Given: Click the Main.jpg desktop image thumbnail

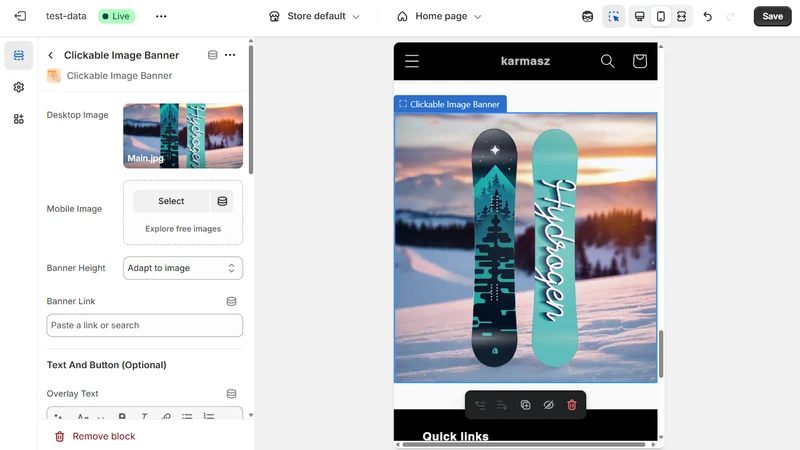Looking at the screenshot, I should (183, 136).
